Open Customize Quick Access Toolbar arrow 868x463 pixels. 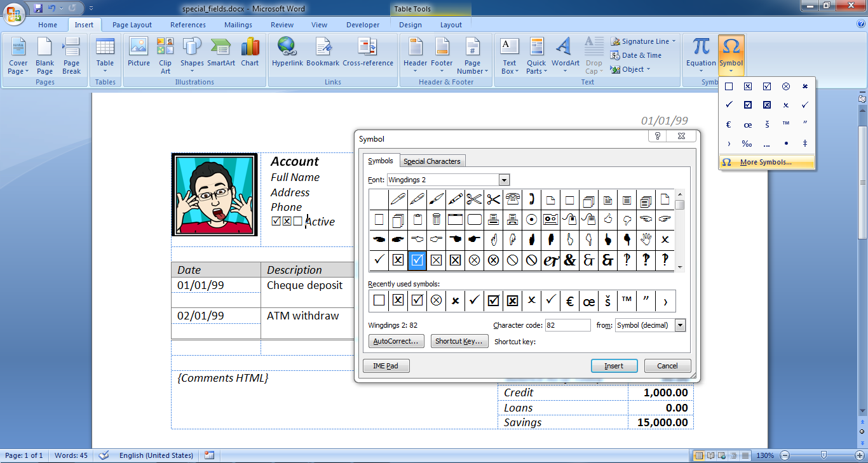click(92, 9)
